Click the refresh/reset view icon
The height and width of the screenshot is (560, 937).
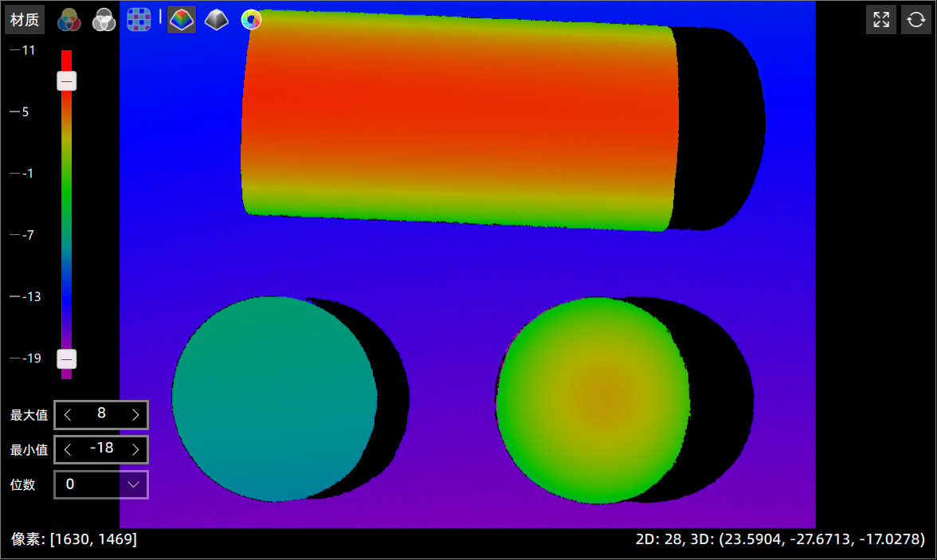(915, 20)
